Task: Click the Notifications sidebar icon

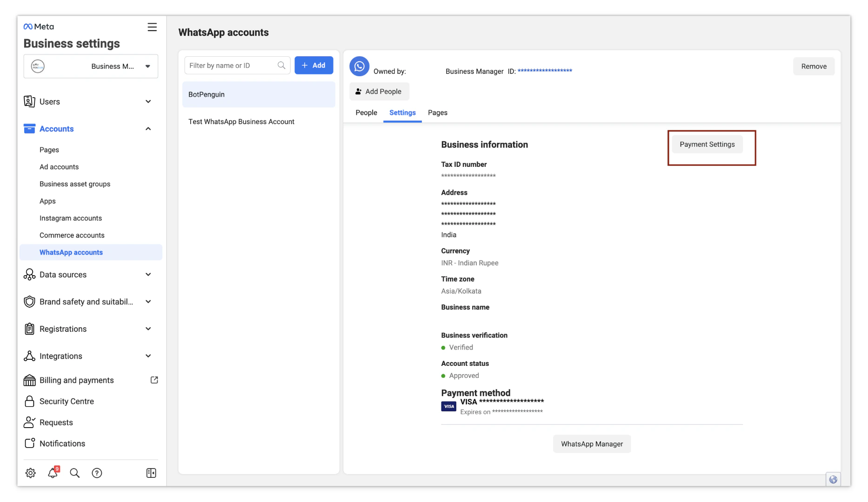Action: (x=29, y=443)
